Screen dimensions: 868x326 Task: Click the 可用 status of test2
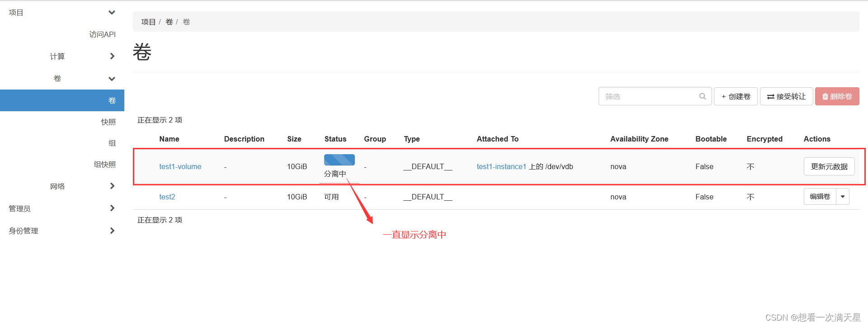pos(331,197)
